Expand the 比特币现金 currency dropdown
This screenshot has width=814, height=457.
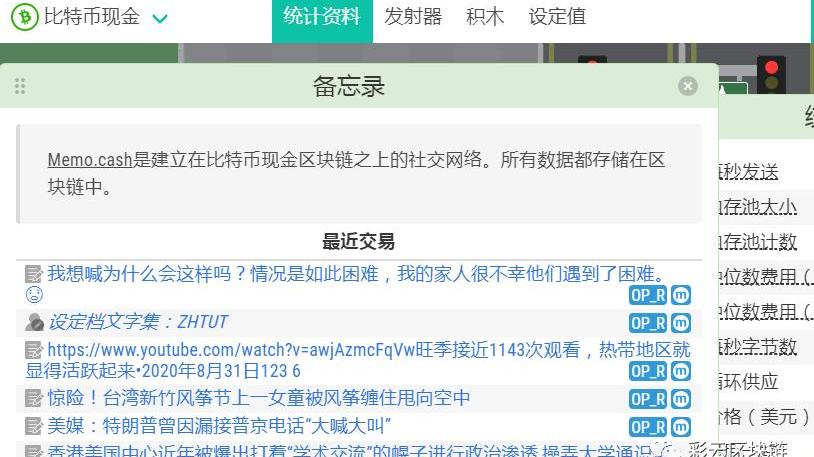[160, 18]
